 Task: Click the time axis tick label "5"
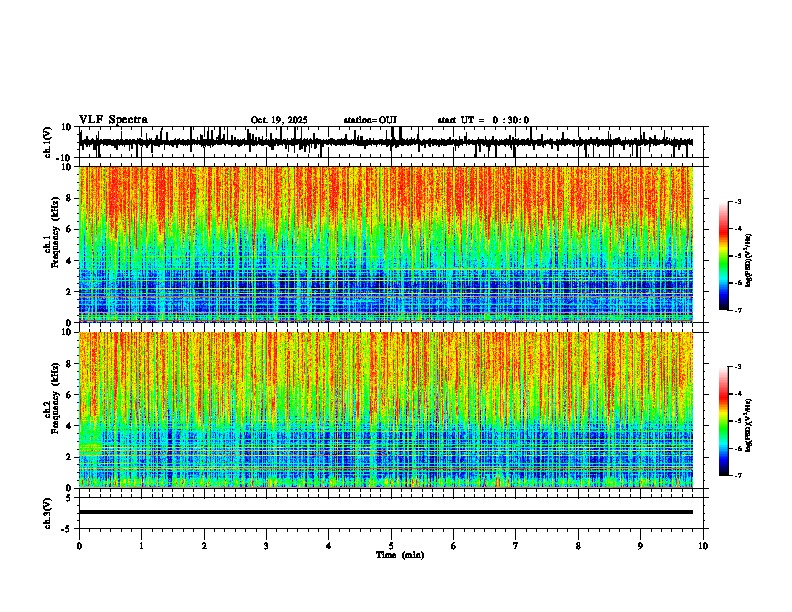(x=391, y=546)
